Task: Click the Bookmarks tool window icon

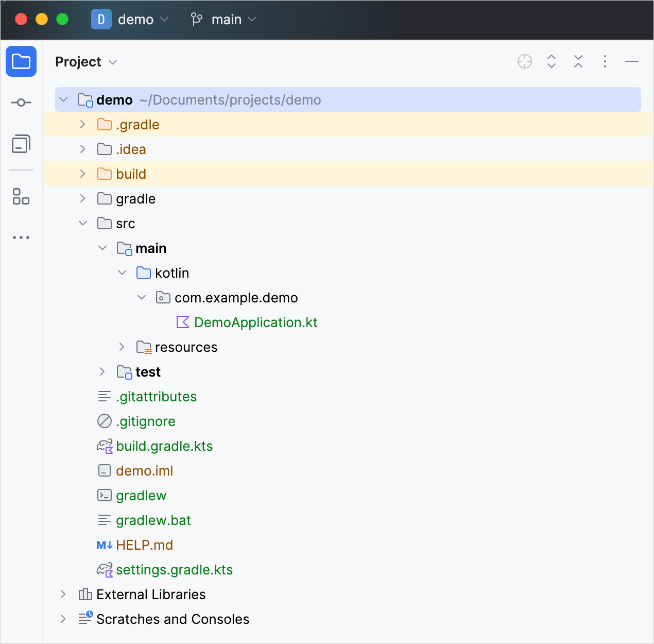Action: pos(21,144)
